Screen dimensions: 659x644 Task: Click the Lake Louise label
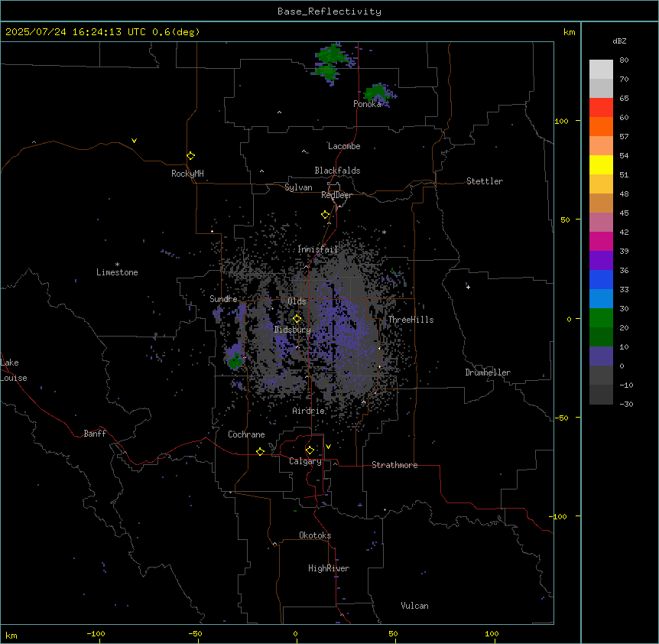(14, 370)
